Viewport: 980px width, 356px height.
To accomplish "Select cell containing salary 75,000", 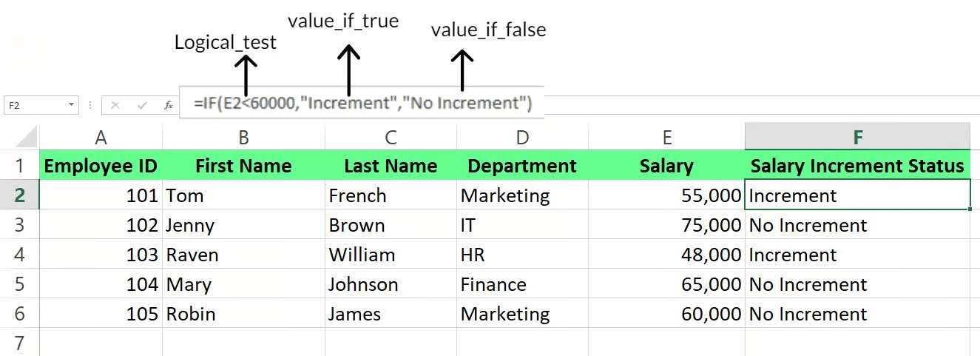I will pyautogui.click(x=666, y=225).
